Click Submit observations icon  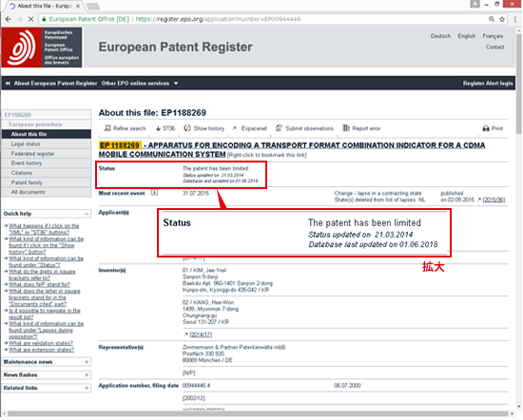(x=280, y=128)
